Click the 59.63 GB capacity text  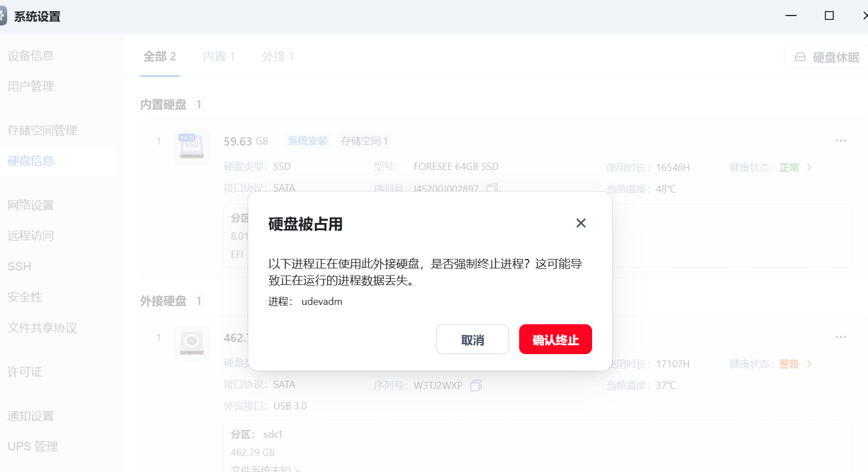[x=245, y=141]
